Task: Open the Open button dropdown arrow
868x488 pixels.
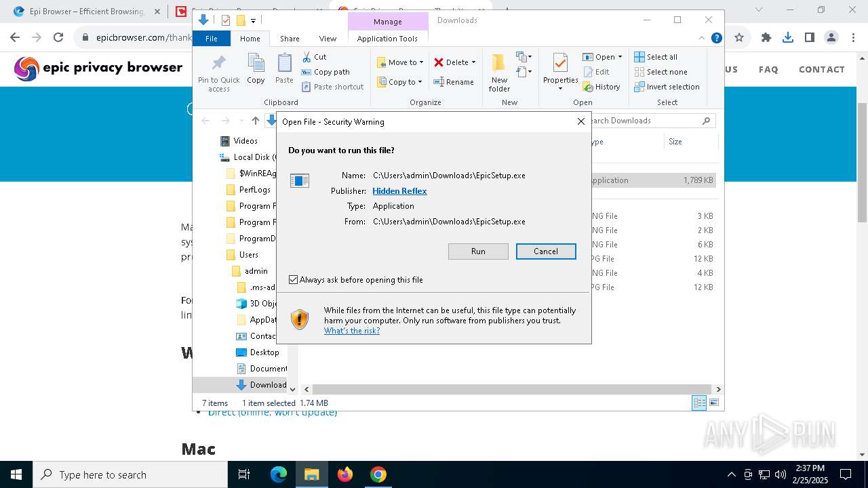Action: (x=620, y=57)
